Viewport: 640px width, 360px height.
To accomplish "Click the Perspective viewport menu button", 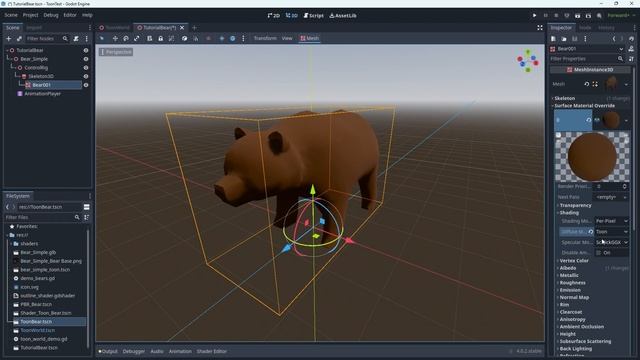I will click(116, 52).
